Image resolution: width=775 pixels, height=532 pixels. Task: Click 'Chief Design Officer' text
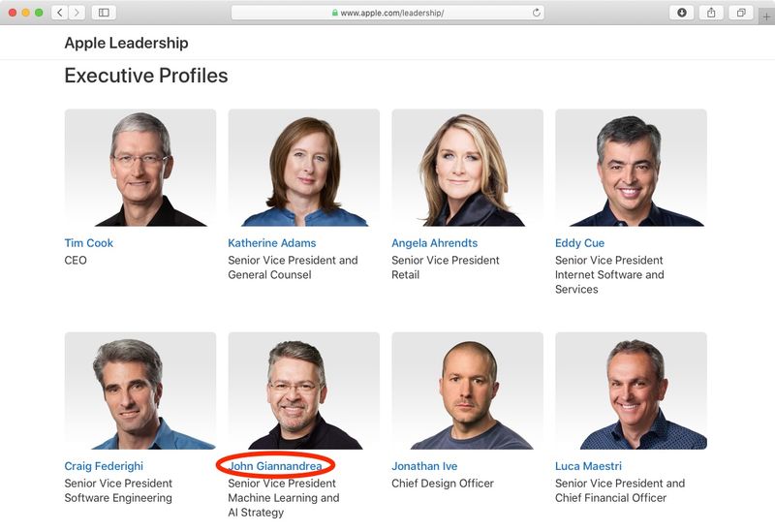(x=443, y=483)
